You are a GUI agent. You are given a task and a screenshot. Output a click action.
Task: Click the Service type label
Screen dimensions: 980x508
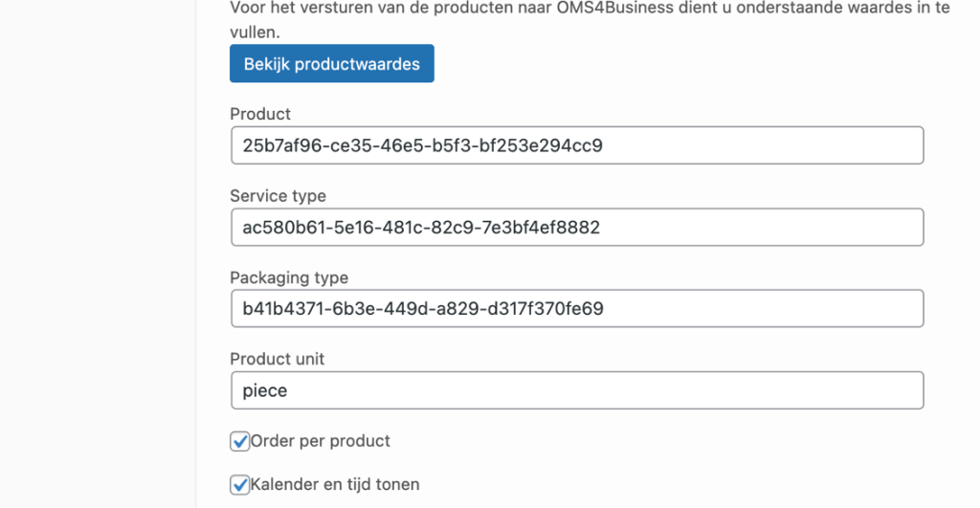(x=278, y=196)
